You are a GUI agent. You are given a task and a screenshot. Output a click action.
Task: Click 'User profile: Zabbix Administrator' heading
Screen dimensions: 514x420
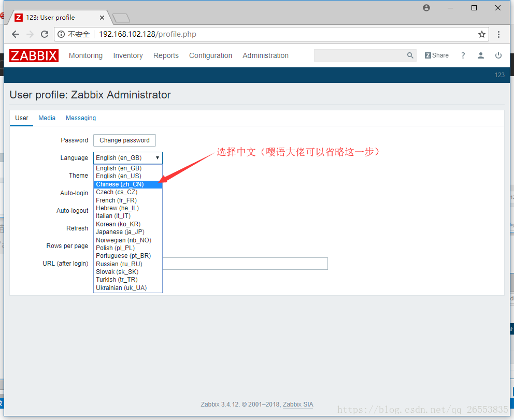coord(90,95)
